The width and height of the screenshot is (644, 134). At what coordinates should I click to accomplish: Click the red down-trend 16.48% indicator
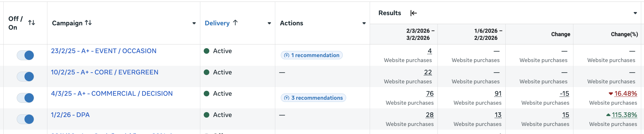click(611, 94)
